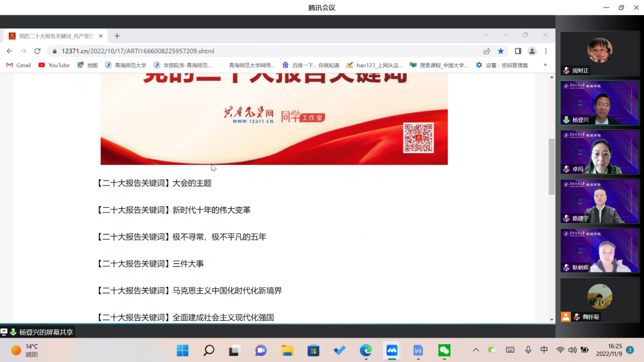Click the bookmark star icon

501,51
